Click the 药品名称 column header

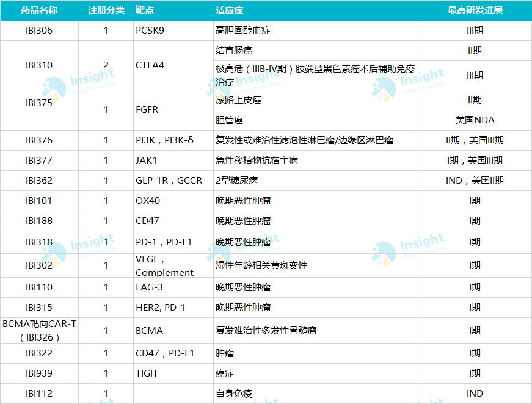pyautogui.click(x=39, y=10)
